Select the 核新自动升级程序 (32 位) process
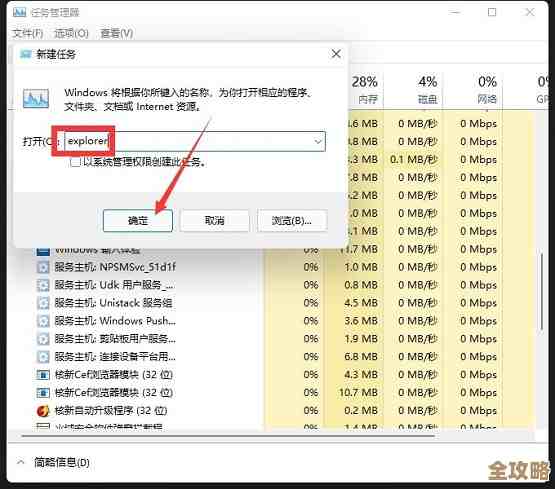This screenshot has width=555, height=489. click(x=111, y=411)
